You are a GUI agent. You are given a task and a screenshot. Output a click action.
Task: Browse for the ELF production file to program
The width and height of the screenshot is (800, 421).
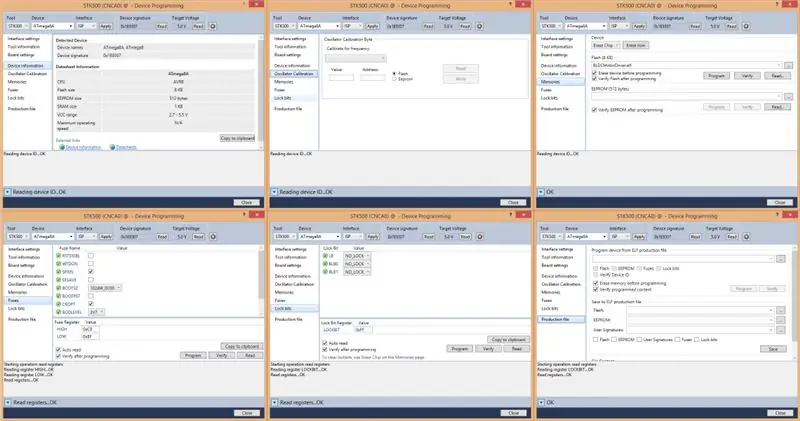(781, 259)
